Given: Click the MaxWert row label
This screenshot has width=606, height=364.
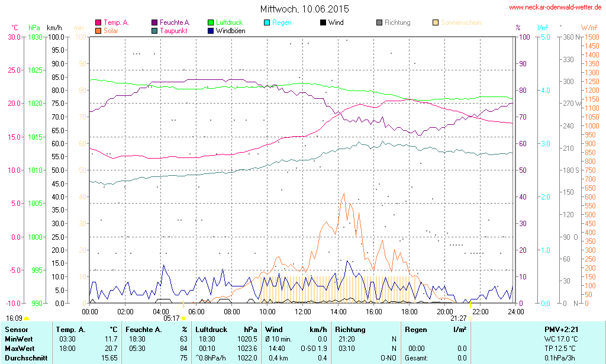Looking at the screenshot, I should click(x=20, y=349).
